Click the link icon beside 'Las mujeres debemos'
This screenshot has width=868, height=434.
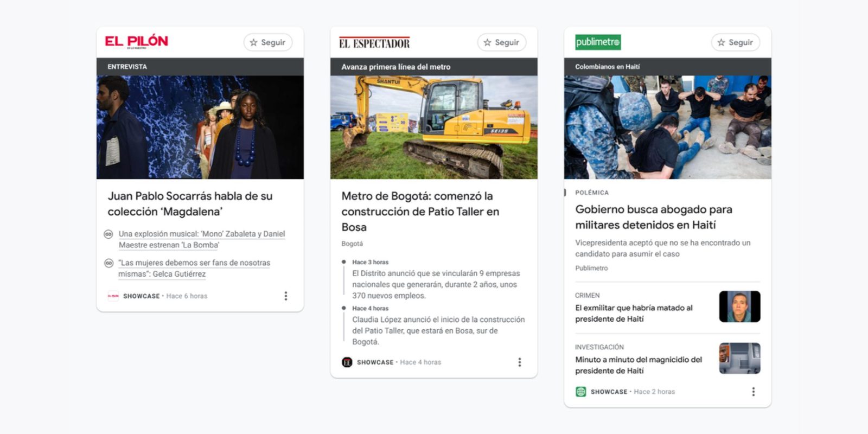[108, 263]
